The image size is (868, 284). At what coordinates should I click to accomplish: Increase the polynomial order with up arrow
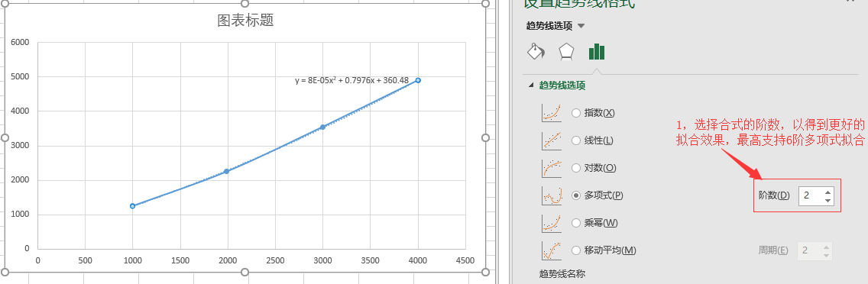point(827,192)
